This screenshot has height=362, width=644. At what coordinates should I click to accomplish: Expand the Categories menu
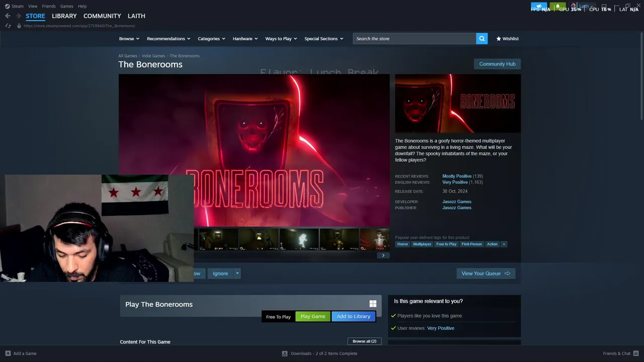click(x=211, y=39)
